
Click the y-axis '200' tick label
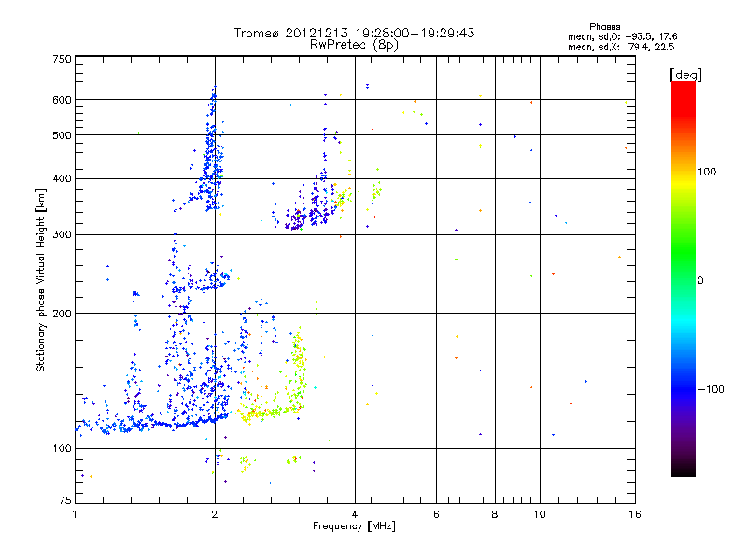coord(62,314)
